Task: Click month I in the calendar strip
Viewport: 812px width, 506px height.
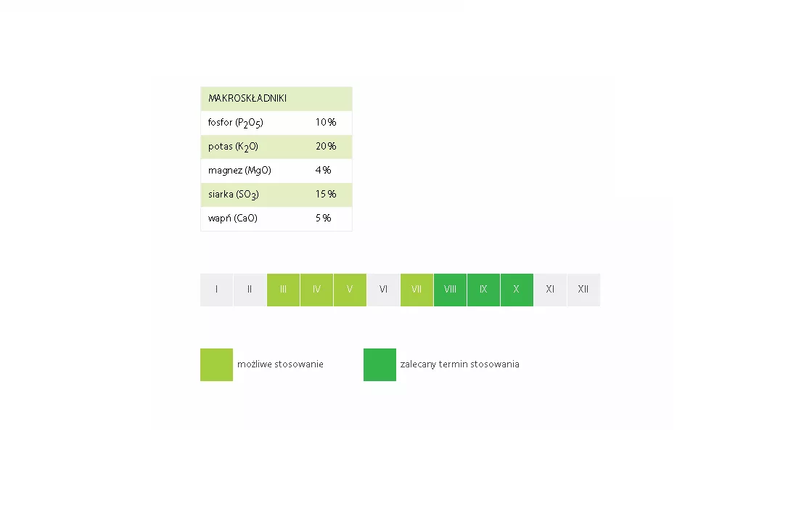Action: 216,290
